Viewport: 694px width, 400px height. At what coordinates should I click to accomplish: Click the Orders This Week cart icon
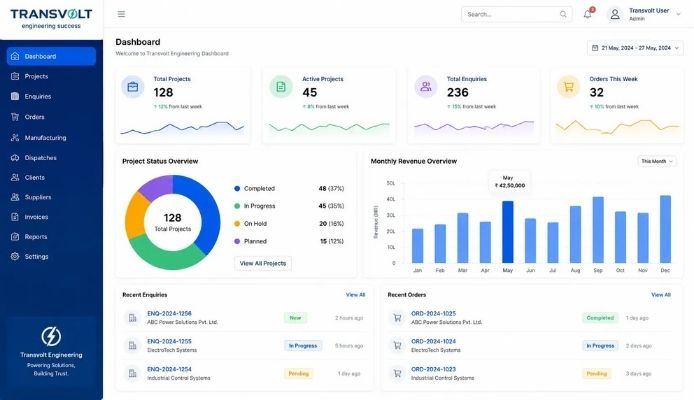[568, 87]
